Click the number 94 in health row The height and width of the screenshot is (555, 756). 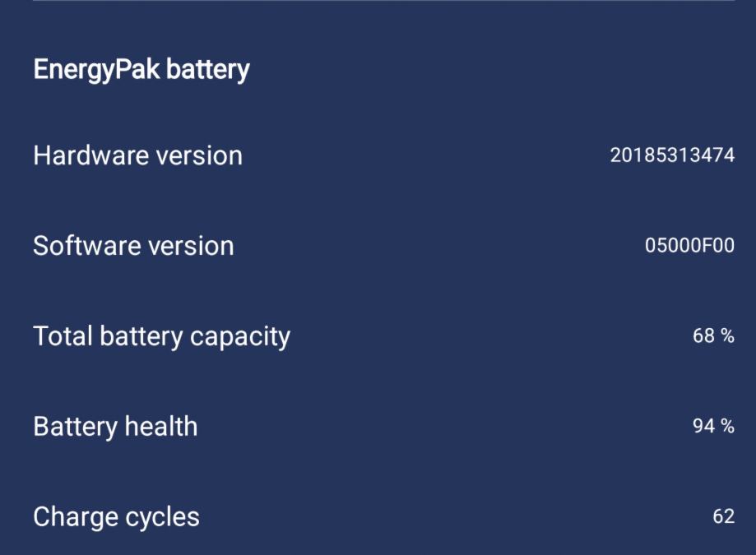click(703, 426)
